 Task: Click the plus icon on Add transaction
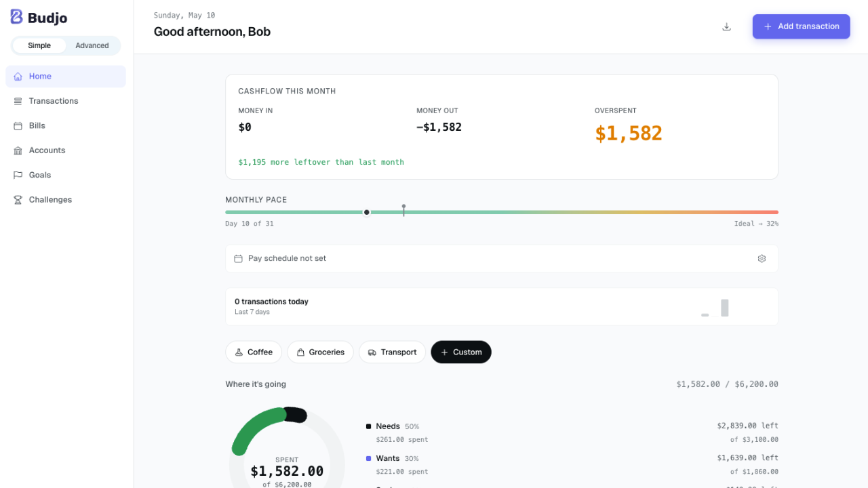coord(768,26)
